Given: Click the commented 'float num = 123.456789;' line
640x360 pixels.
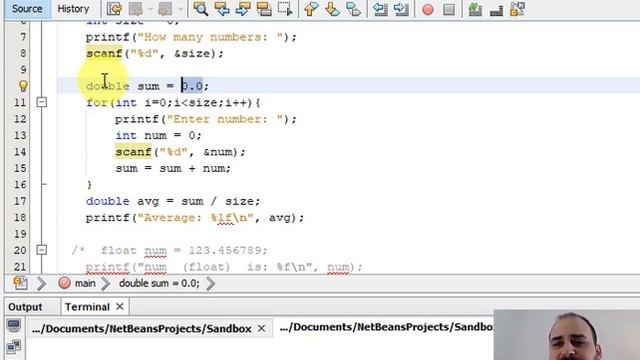Looking at the screenshot, I should [184, 250].
